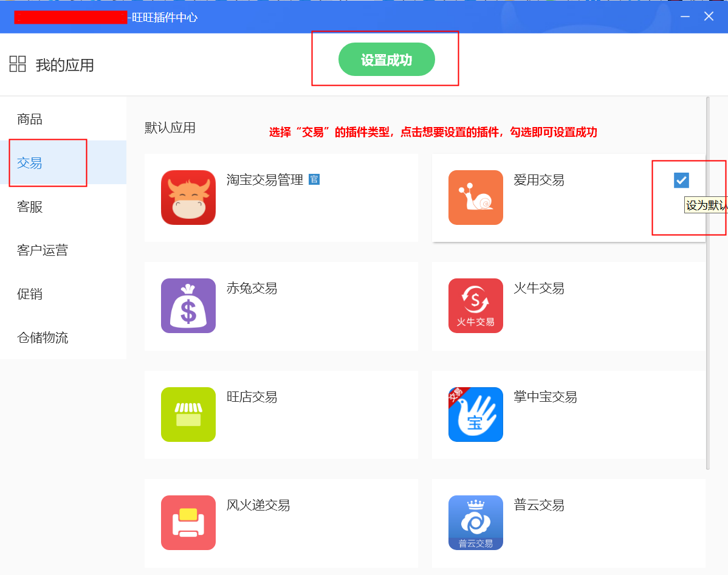Click the 我的应用 grid icon
The width and height of the screenshot is (728, 575).
click(18, 64)
